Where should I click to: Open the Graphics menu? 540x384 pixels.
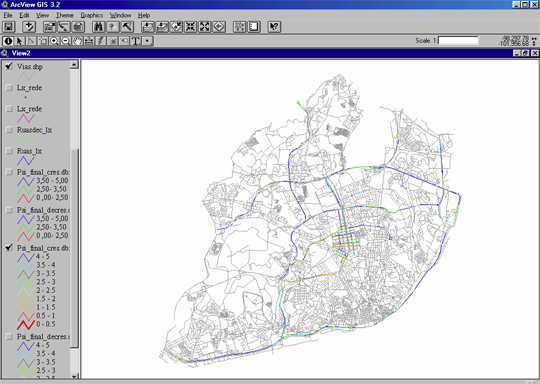click(92, 15)
